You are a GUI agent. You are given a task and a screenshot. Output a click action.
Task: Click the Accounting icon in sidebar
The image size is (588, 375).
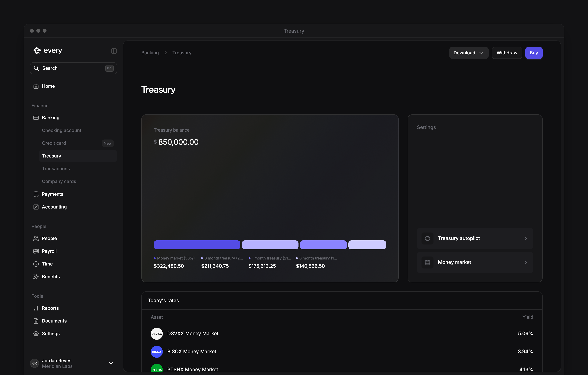point(36,207)
